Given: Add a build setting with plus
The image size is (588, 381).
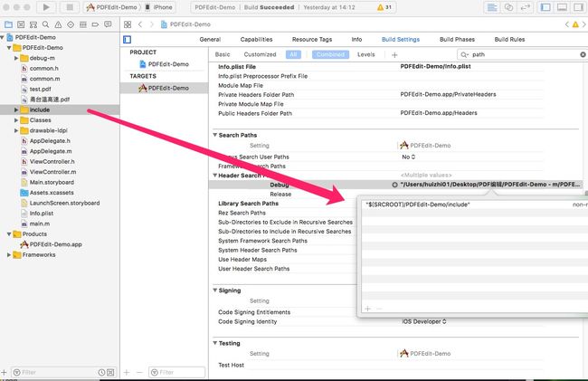Looking at the screenshot, I should coord(394,54).
